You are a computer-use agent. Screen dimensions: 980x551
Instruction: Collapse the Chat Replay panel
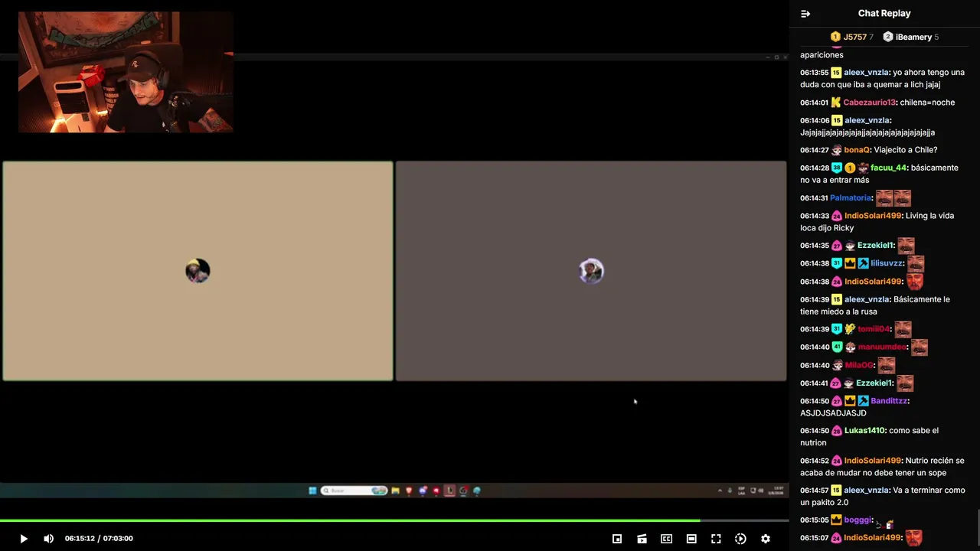pyautogui.click(x=805, y=14)
